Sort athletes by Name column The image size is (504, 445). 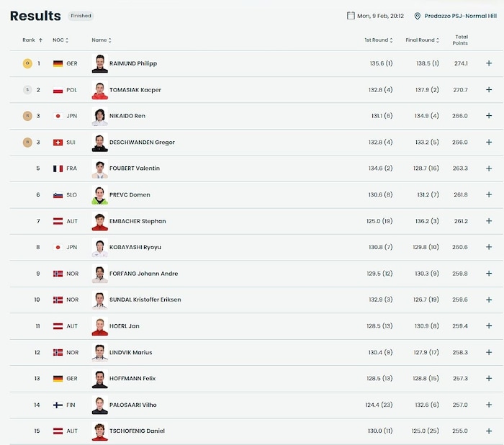101,40
